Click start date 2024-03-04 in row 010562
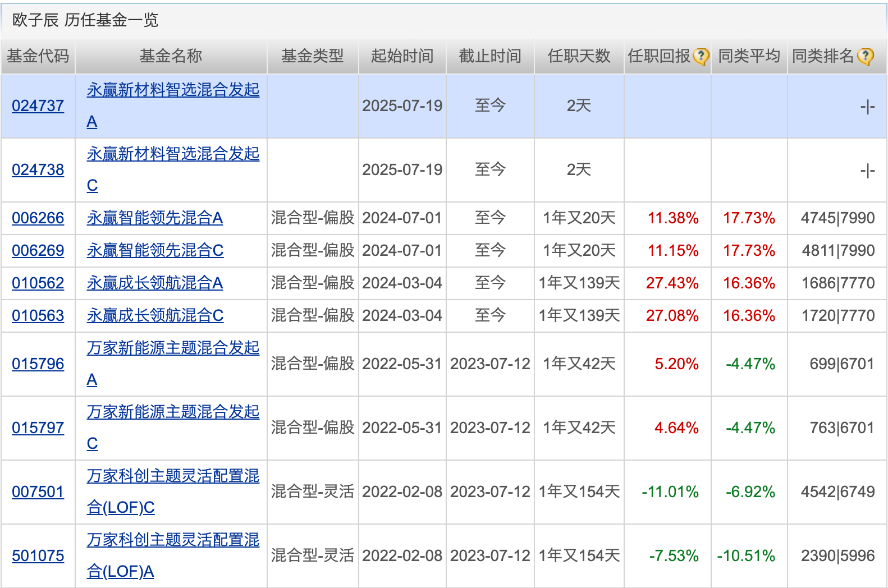Viewport: 888px width, 588px height. 402,283
